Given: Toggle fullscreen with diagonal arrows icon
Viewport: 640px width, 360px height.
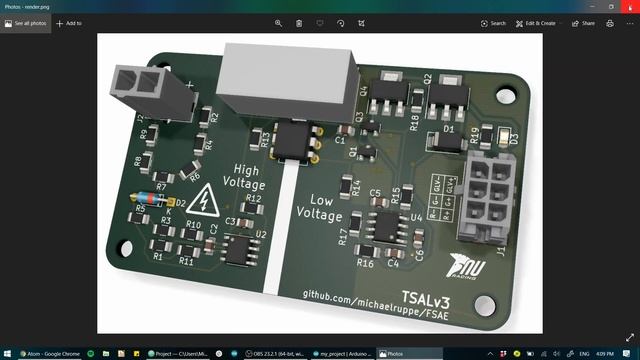Looking at the screenshot, I should click(630, 338).
